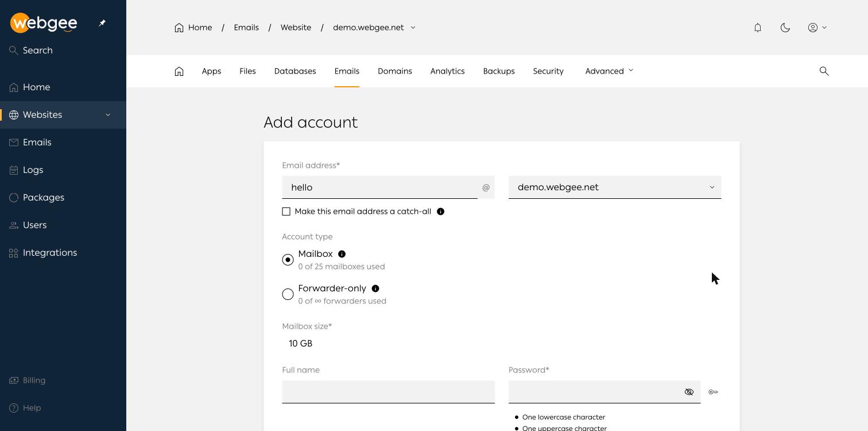Click the Emails breadcrumb link
This screenshot has width=868, height=431.
pos(246,28)
